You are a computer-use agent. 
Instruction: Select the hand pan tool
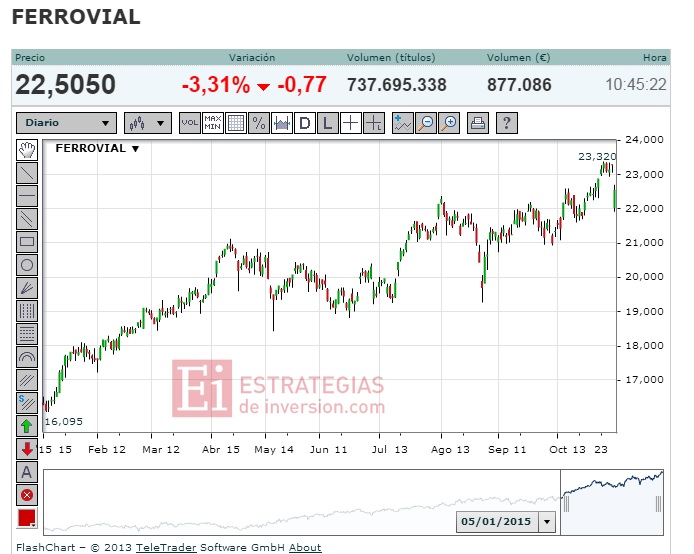click(x=27, y=150)
